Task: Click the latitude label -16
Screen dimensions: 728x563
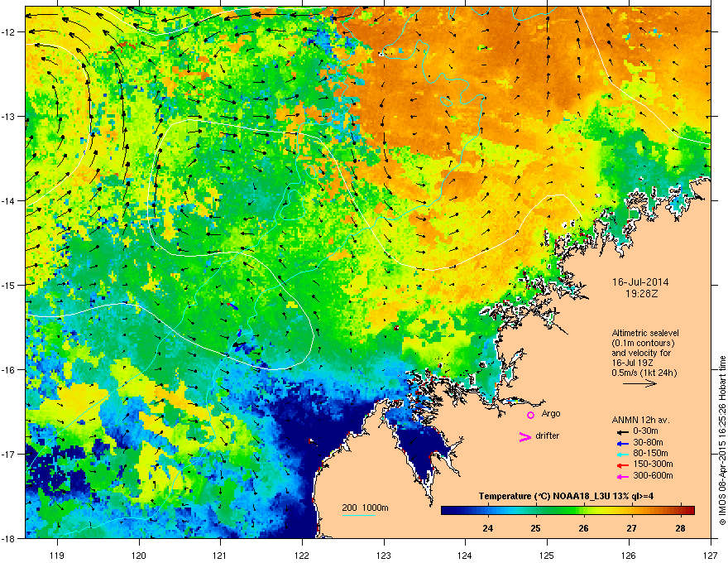Action: coord(9,370)
